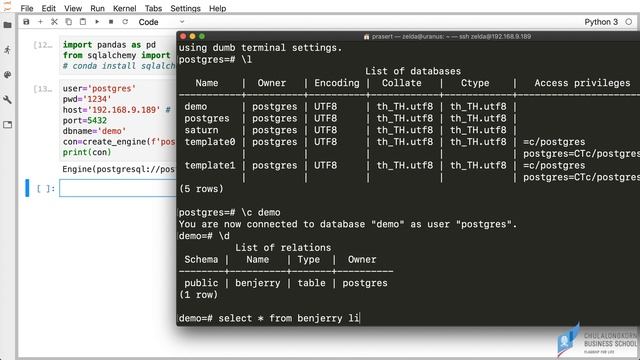The width and height of the screenshot is (640, 360).
Task: Click the 'Access privileges' column header
Action: coord(582,83)
